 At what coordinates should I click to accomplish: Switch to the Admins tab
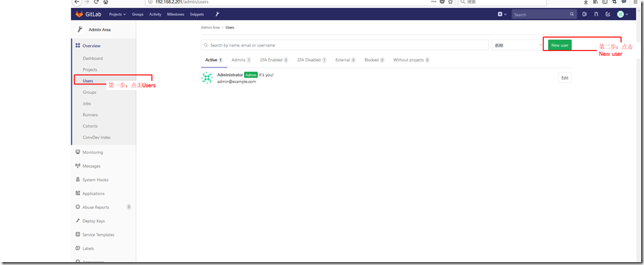tap(241, 60)
